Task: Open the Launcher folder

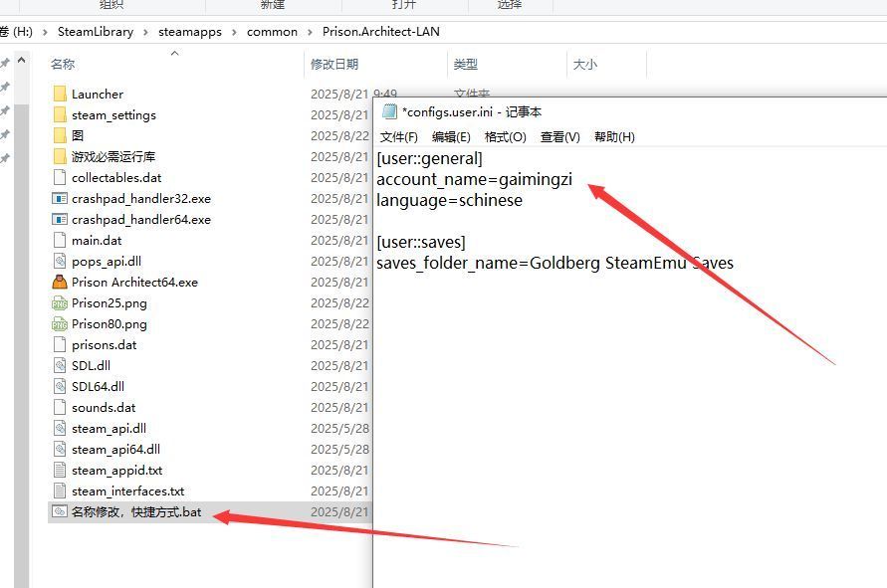Action: [x=98, y=94]
